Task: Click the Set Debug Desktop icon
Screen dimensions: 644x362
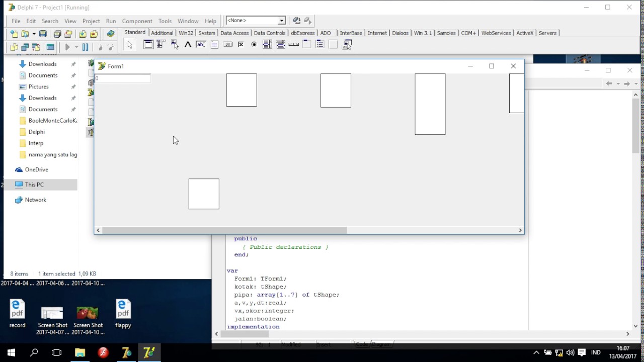Action: click(307, 21)
